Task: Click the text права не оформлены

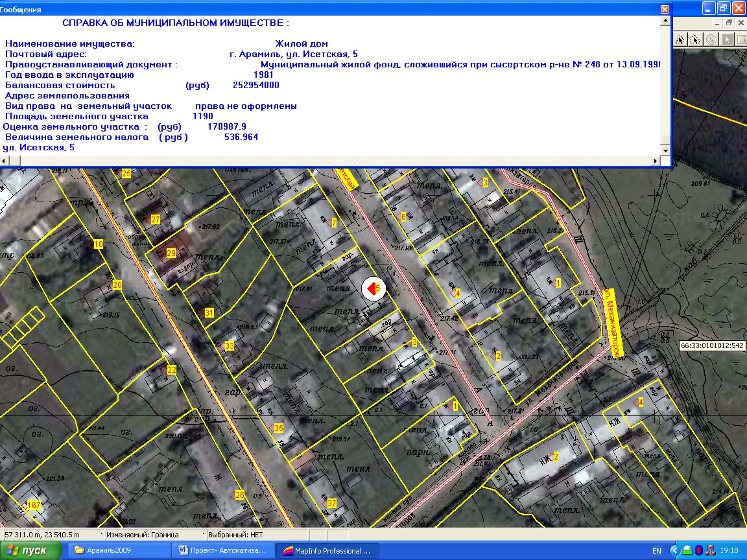Action: point(246,106)
